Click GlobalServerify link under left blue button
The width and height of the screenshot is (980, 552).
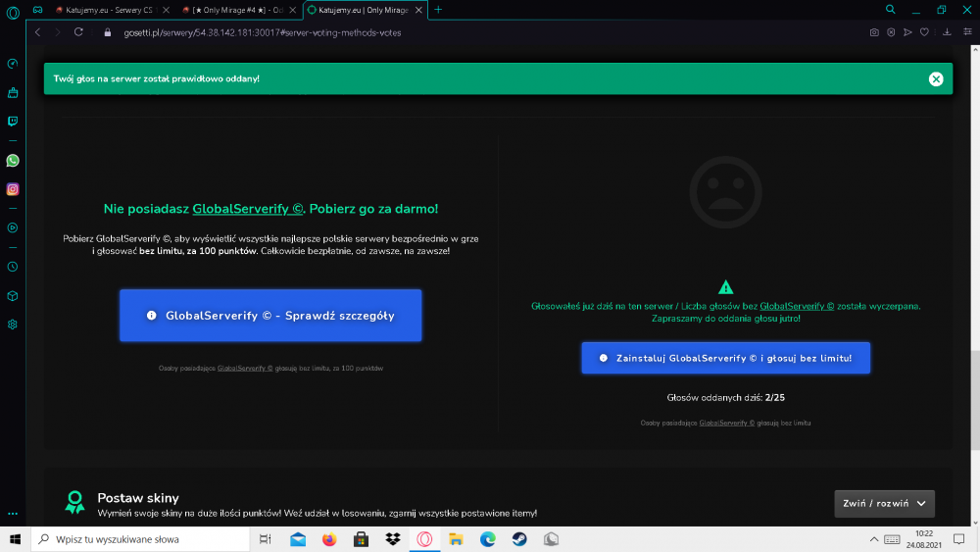point(245,369)
